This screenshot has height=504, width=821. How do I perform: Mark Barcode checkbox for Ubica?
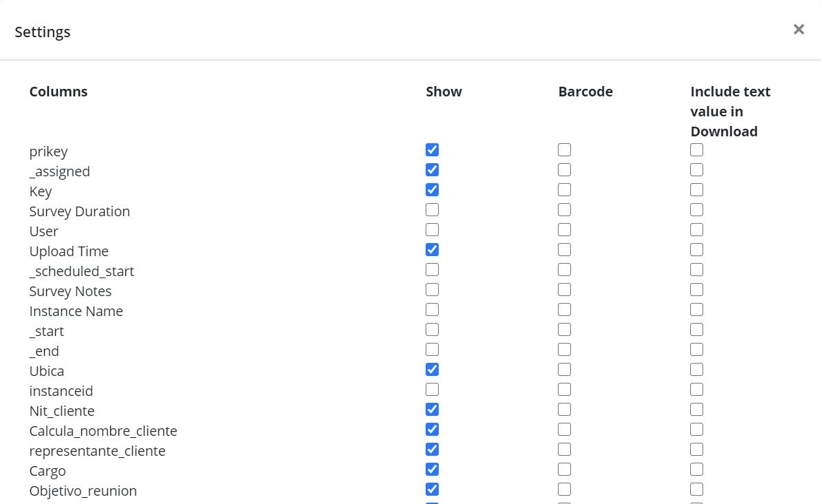(564, 370)
